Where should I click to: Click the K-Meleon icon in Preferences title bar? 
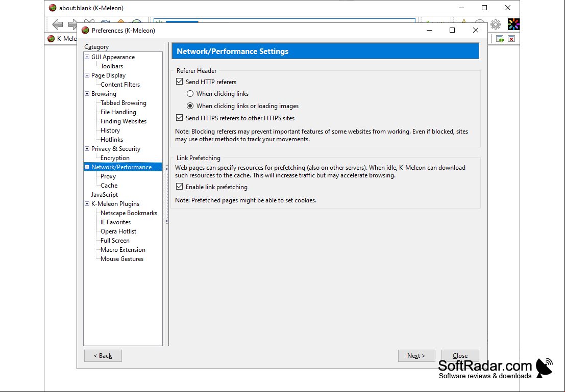85,30
